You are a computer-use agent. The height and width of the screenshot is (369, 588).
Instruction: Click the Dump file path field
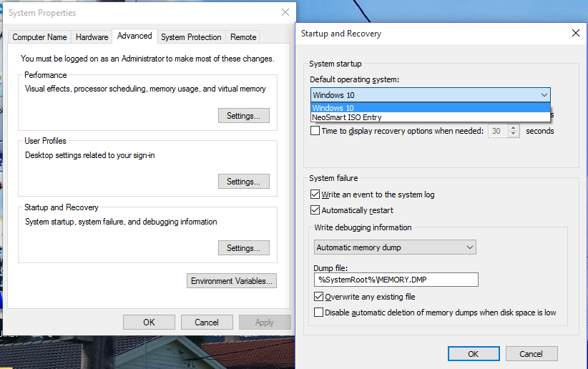click(x=396, y=280)
